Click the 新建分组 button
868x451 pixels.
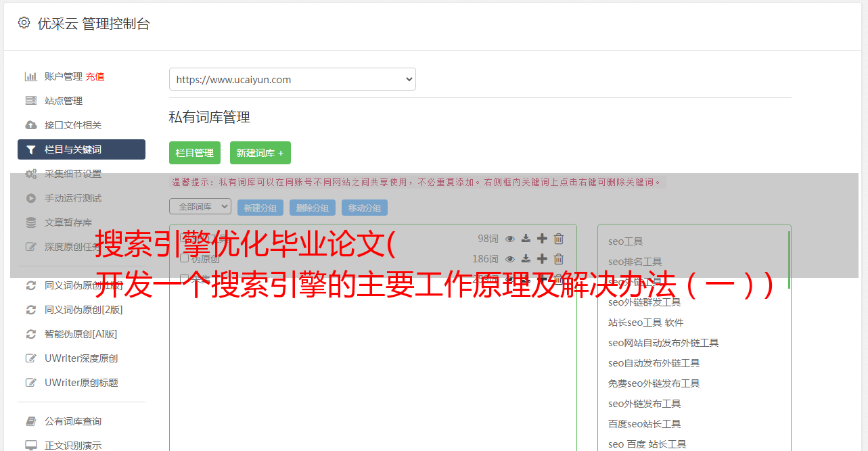[260, 208]
